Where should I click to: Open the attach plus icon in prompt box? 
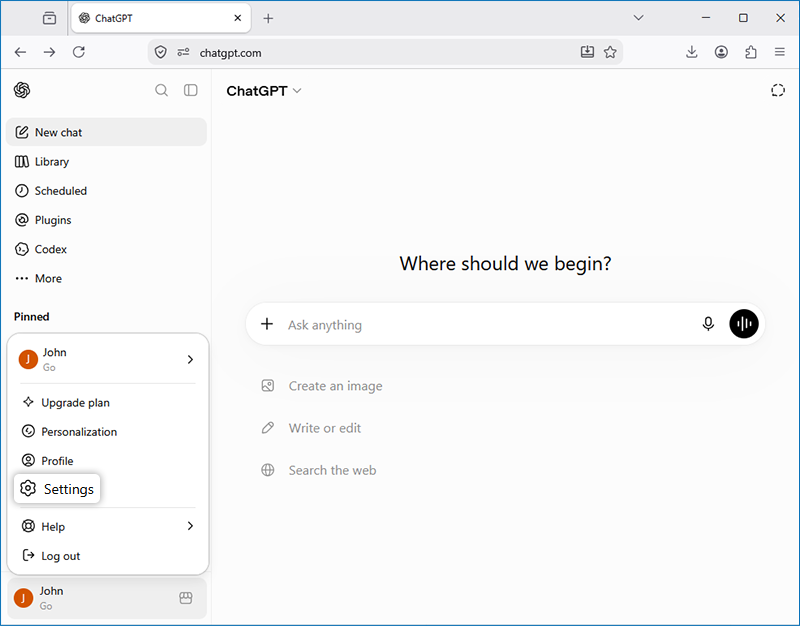click(x=267, y=323)
